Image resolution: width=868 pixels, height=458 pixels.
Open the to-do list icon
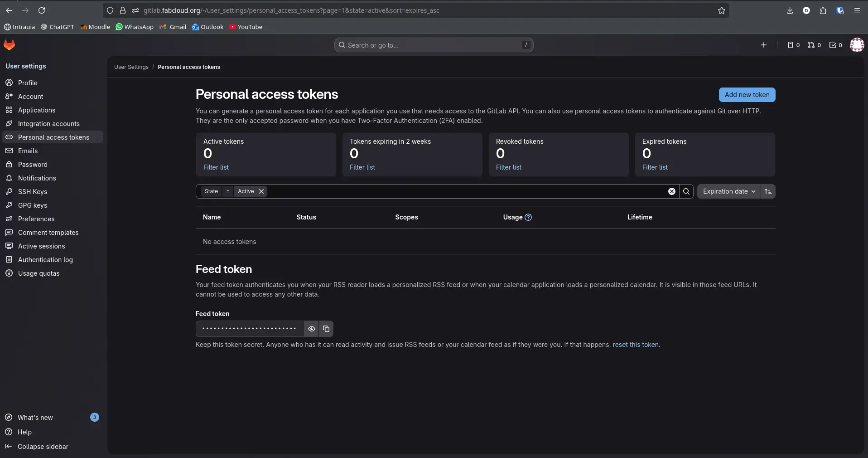(833, 45)
